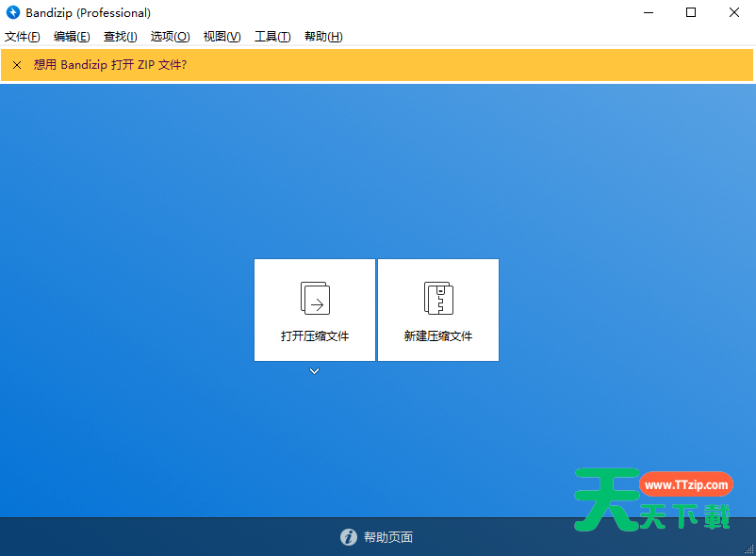Open the 帮助页面 link in bottom bar
Image resolution: width=756 pixels, height=556 pixels.
[388, 537]
